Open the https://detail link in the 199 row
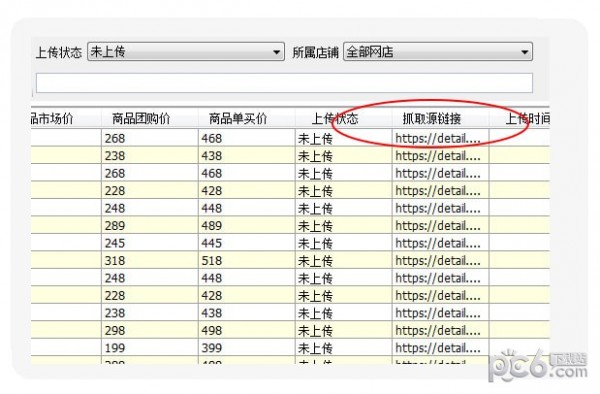This screenshot has height=394, width=600. pos(440,348)
